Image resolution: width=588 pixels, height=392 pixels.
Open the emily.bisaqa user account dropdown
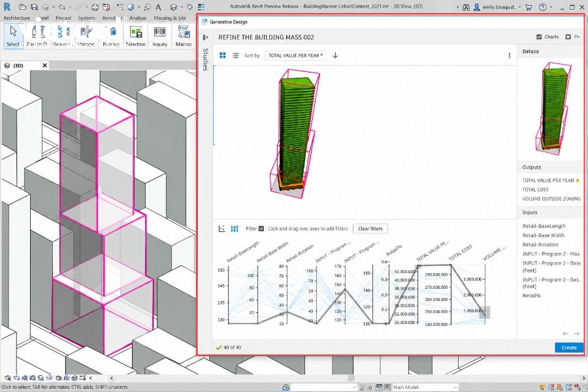click(x=498, y=7)
